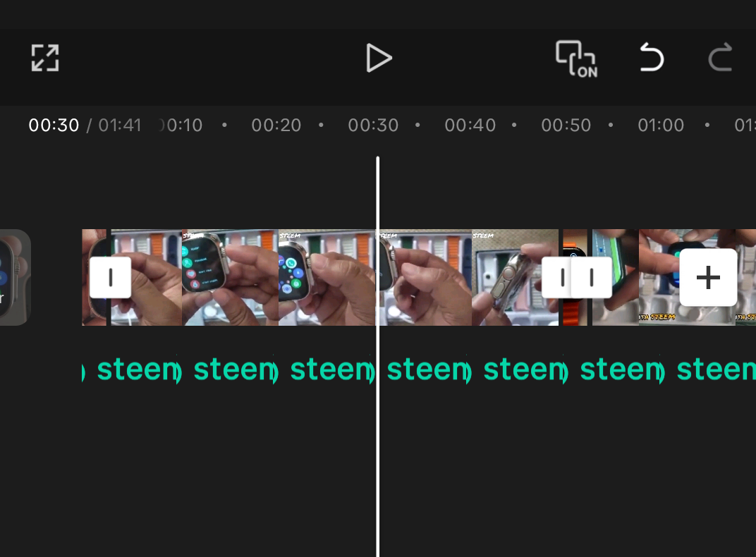
Task: Select clip with watch side view
Action: pos(515,277)
